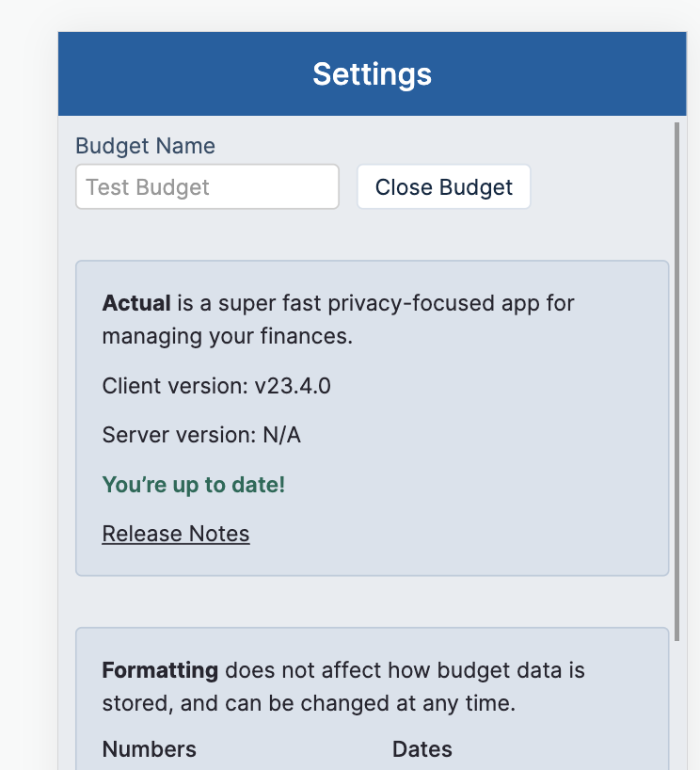Viewport: 700px width, 770px height.
Task: Click the Dates format label
Action: coord(422,749)
